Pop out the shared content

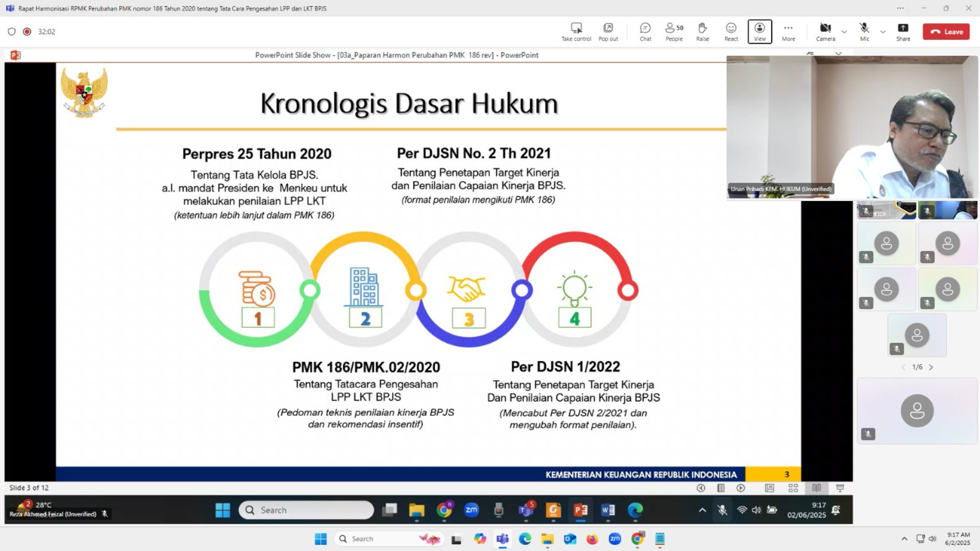tap(608, 32)
